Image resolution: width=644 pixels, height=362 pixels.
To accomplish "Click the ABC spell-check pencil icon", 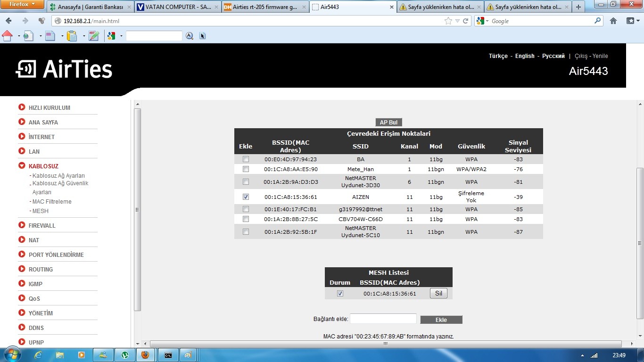I will (x=94, y=36).
